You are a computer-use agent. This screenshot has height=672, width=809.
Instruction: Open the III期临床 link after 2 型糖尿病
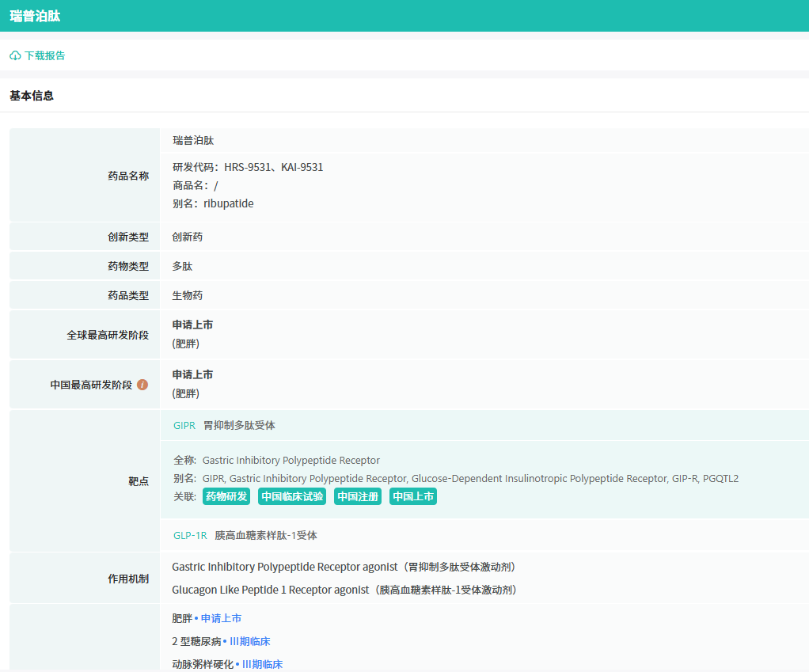click(x=249, y=642)
